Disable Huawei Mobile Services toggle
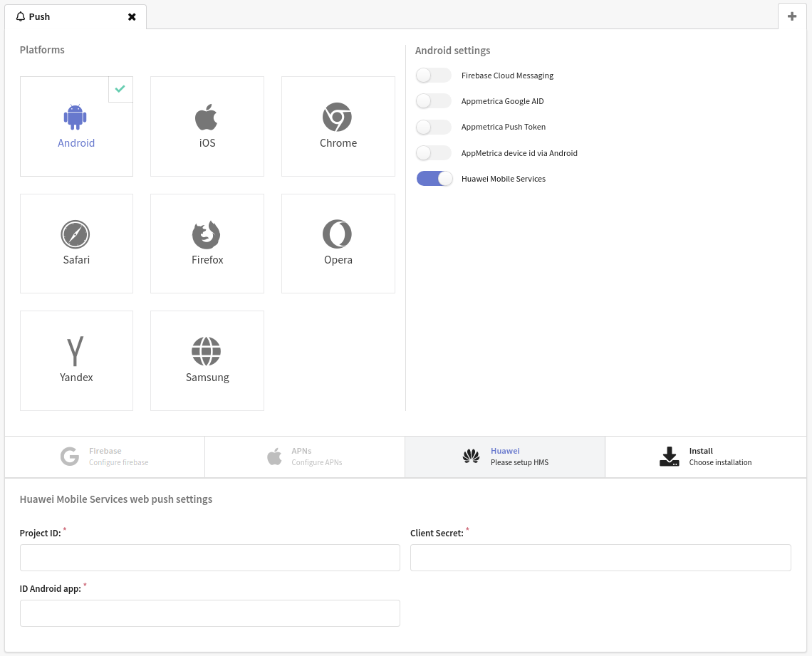This screenshot has width=812, height=656. (x=434, y=179)
